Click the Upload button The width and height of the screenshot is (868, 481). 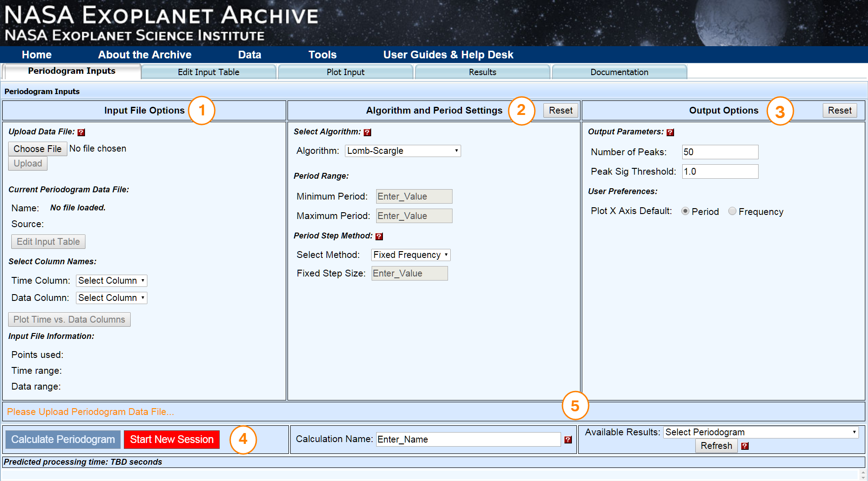[x=28, y=163]
